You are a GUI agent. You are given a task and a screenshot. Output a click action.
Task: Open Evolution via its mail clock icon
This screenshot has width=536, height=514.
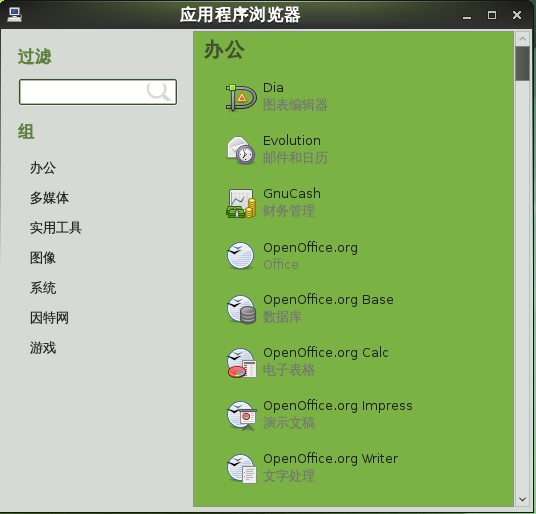pyautogui.click(x=241, y=150)
